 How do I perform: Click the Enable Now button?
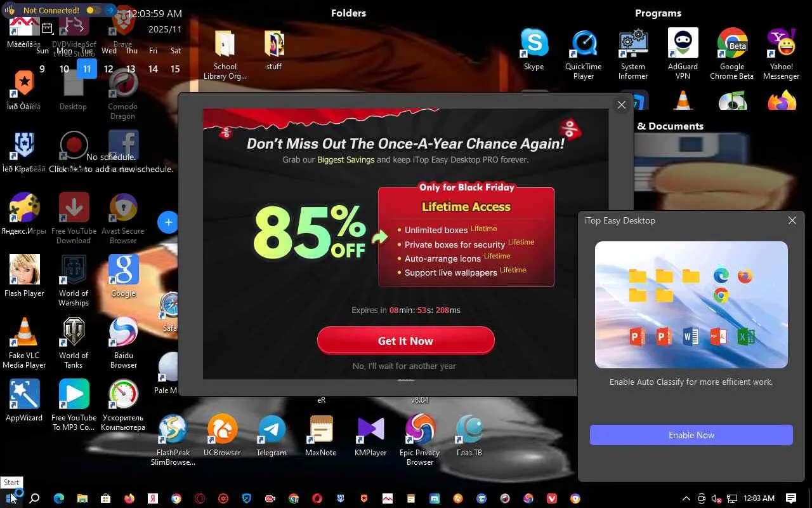click(x=691, y=435)
